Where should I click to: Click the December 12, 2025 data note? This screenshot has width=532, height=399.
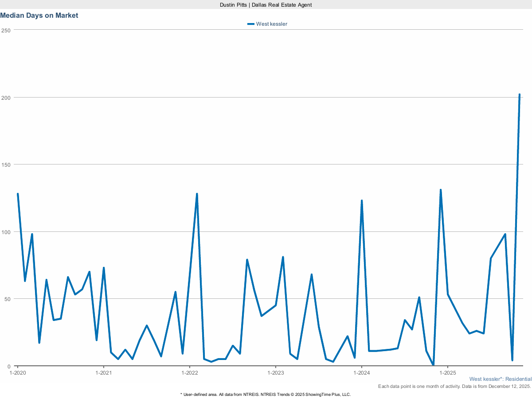click(x=454, y=386)
